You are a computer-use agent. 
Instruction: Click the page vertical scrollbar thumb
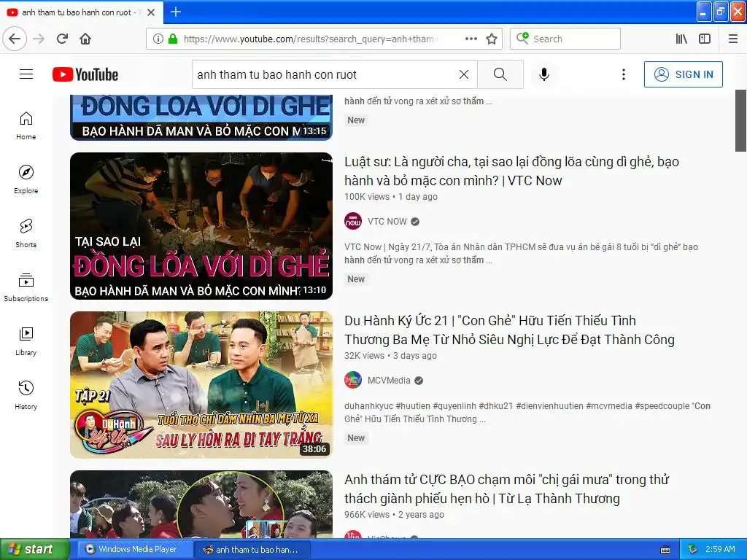[741, 120]
